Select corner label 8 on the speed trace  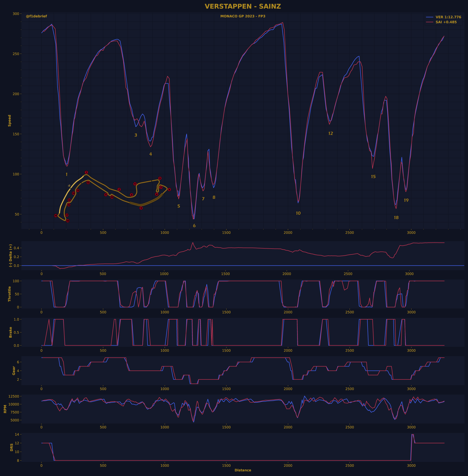click(x=214, y=197)
